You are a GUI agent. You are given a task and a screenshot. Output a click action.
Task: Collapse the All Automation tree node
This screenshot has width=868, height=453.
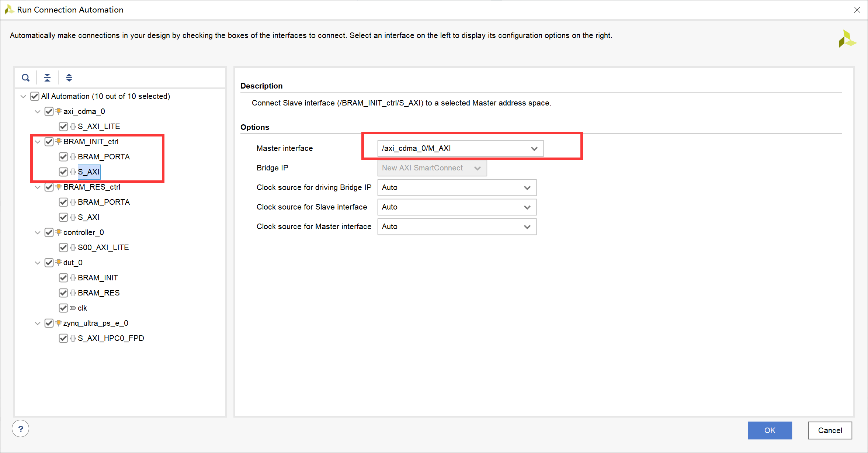[23, 96]
